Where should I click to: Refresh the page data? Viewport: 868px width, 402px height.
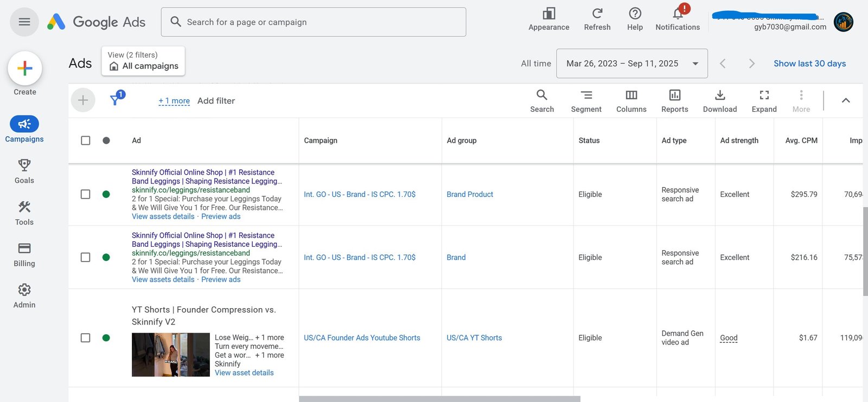click(x=597, y=14)
